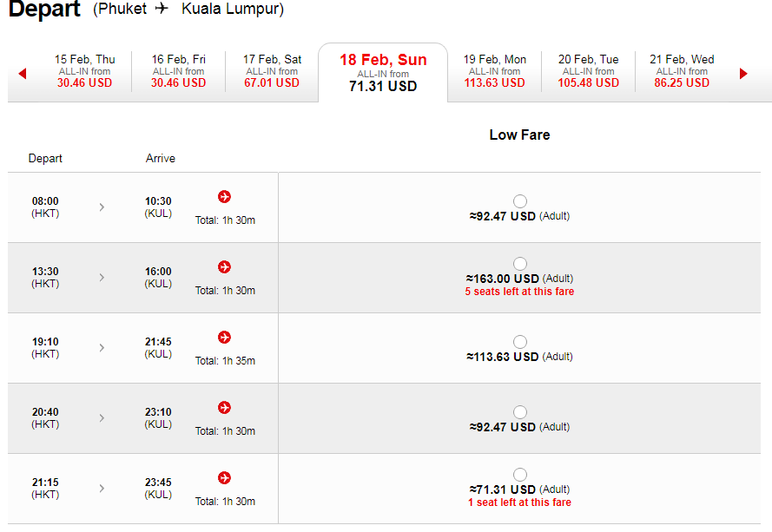Select the 92.47 USD fare for 08:00 flight
The width and height of the screenshot is (772, 532).
[x=520, y=201]
